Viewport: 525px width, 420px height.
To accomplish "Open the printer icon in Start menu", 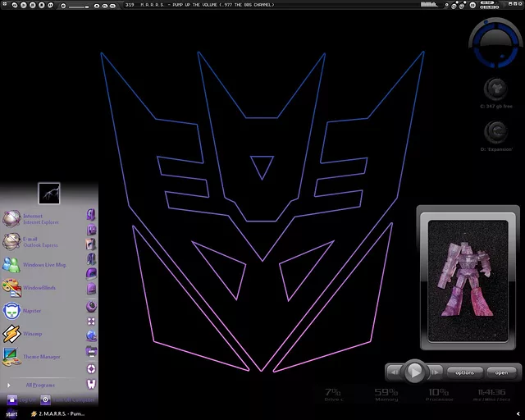I will [91, 351].
